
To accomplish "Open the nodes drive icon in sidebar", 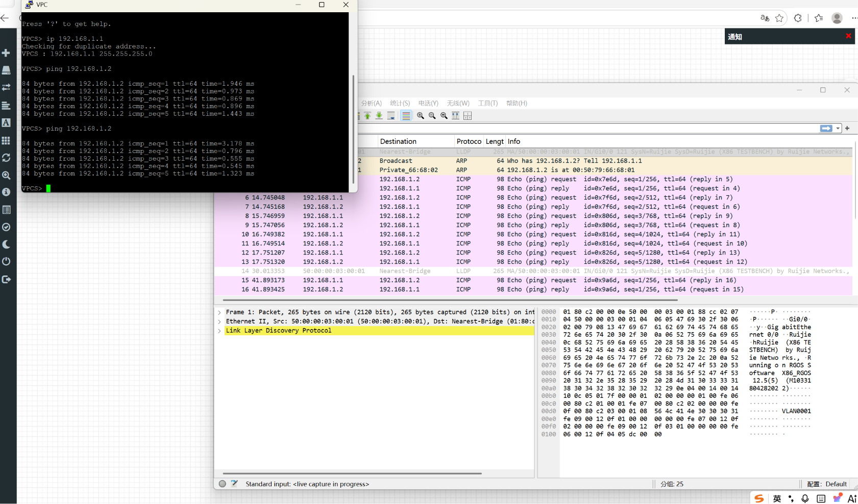I will [6, 70].
